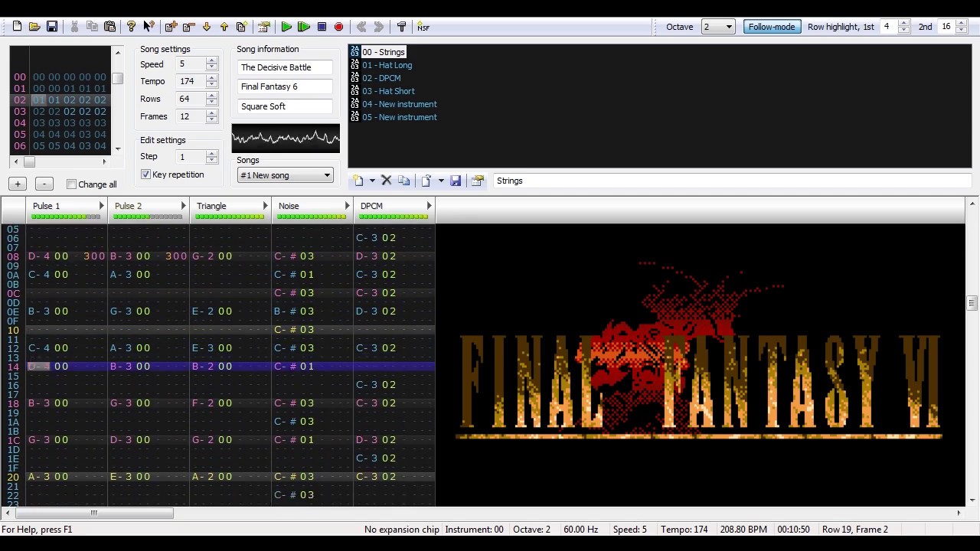The width and height of the screenshot is (980, 551).
Task: Decrease the Rows setting value
Action: click(x=212, y=102)
